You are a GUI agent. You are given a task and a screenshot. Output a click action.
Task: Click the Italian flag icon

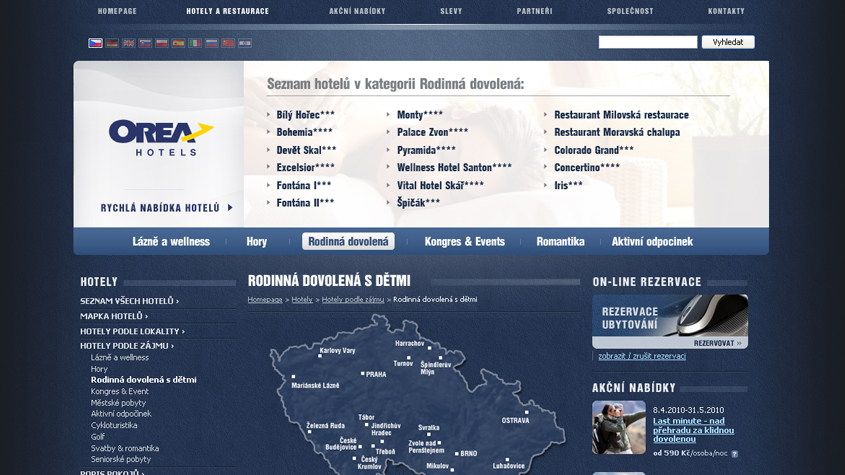(195, 43)
